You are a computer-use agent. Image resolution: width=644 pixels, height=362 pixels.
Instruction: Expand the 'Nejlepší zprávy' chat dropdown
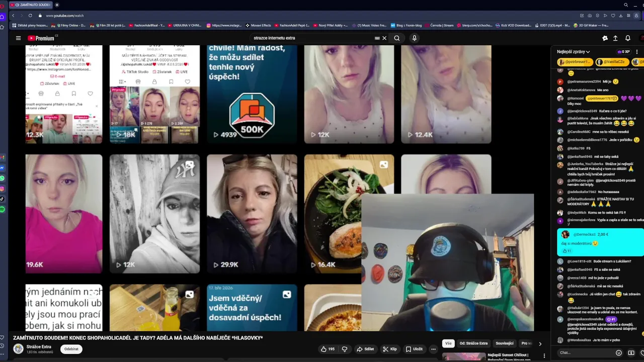574,52
